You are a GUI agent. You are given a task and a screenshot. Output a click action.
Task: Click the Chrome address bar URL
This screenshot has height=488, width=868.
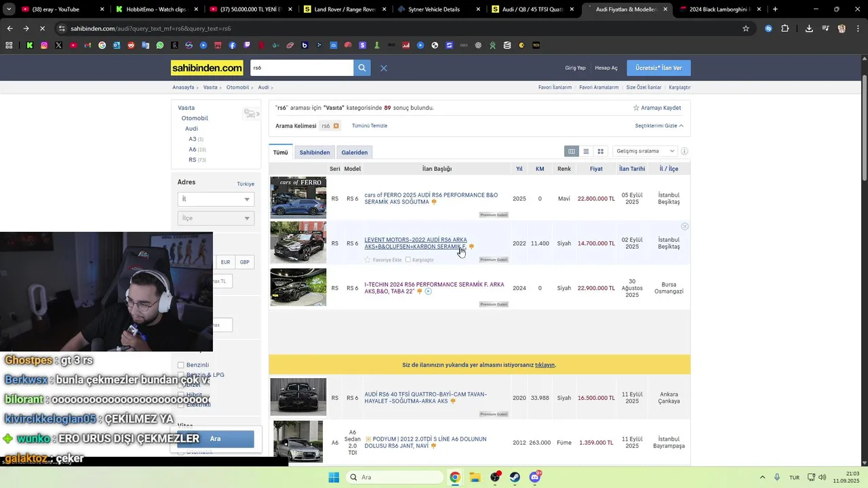(x=151, y=28)
